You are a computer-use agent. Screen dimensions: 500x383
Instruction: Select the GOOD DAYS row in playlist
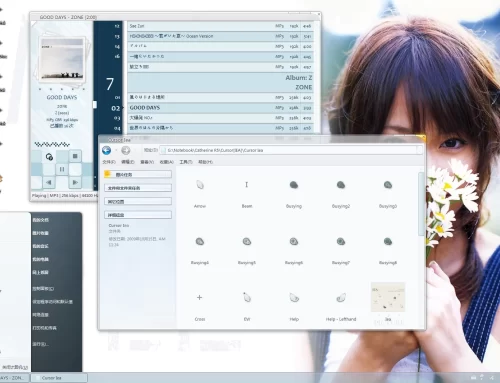(x=220, y=108)
